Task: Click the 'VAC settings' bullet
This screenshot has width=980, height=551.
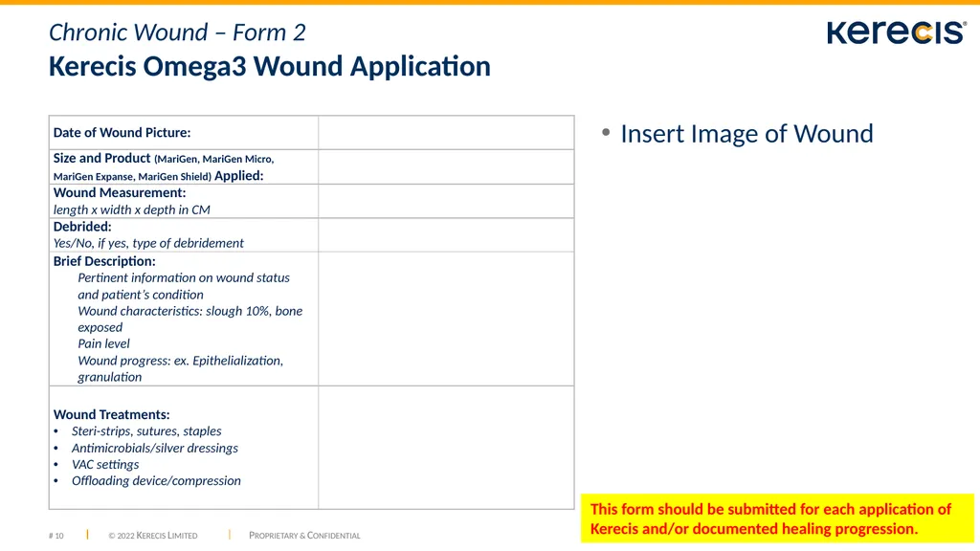Action: [105, 464]
